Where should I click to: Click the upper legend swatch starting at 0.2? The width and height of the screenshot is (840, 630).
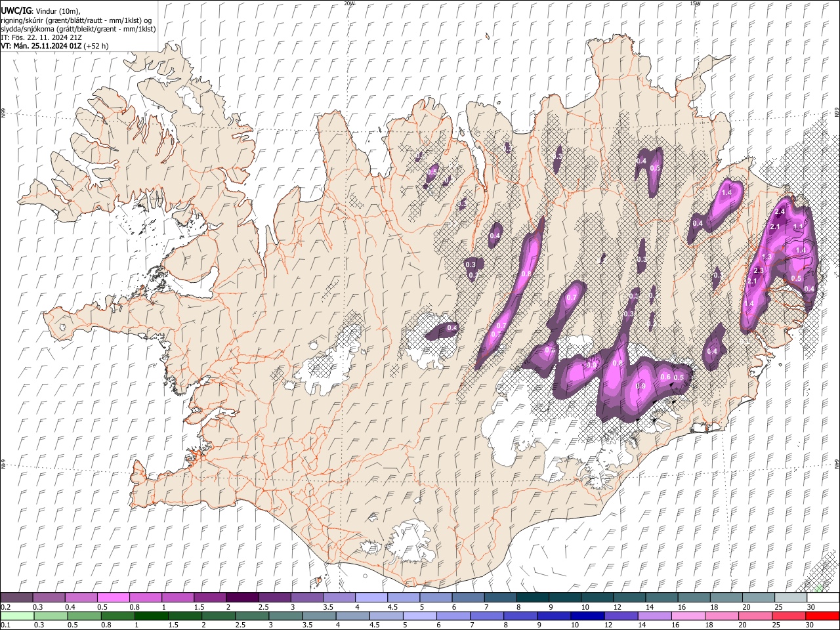16,597
